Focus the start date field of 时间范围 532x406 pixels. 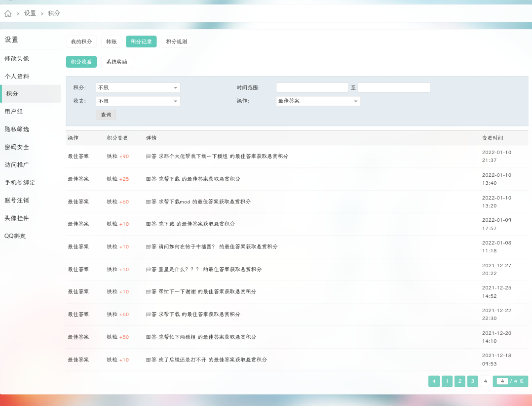(x=312, y=87)
